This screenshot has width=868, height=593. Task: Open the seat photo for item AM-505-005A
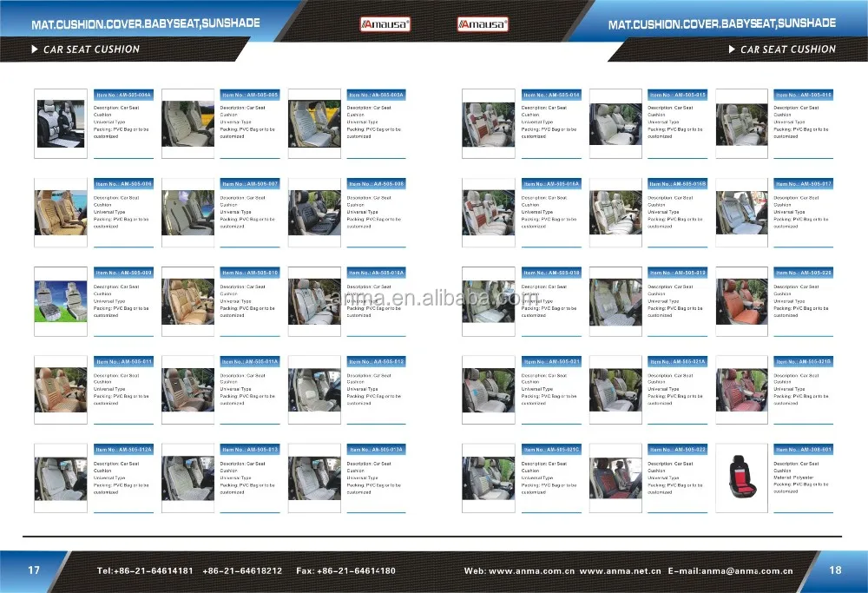tap(314, 123)
